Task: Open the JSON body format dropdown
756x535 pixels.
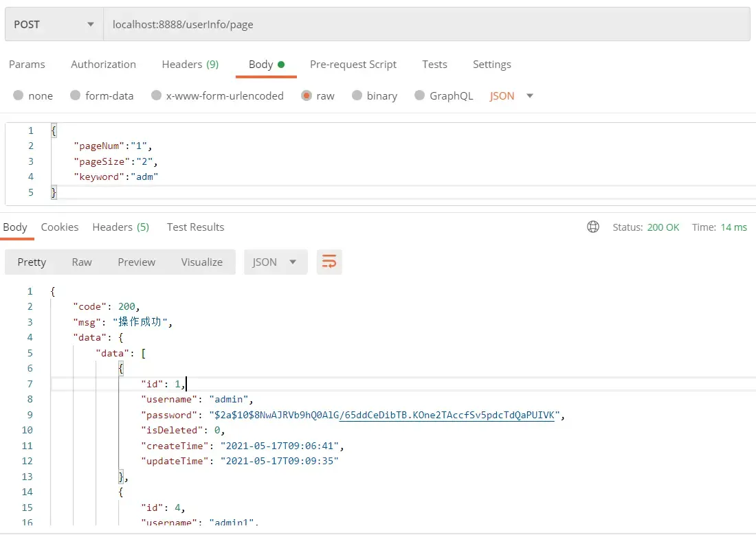Action: [511, 96]
